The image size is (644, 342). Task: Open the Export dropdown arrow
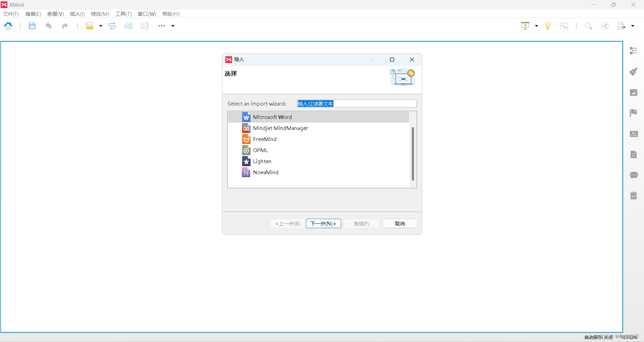click(633, 26)
